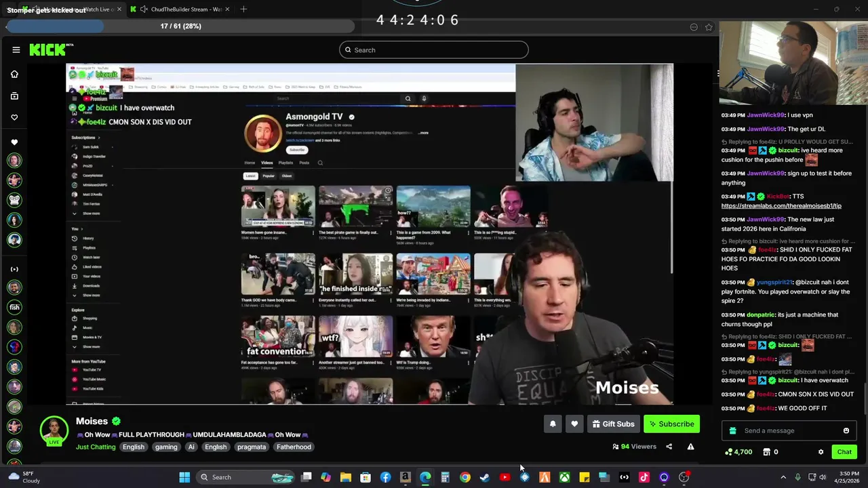Go to Kick home from sidebar
The image size is (868, 488).
[x=14, y=74]
